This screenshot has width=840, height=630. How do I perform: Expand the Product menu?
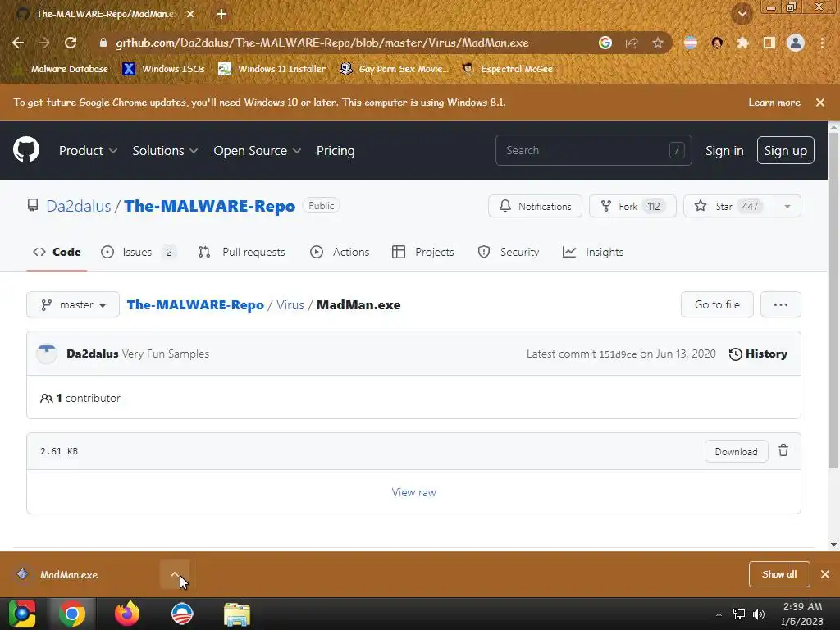point(88,151)
